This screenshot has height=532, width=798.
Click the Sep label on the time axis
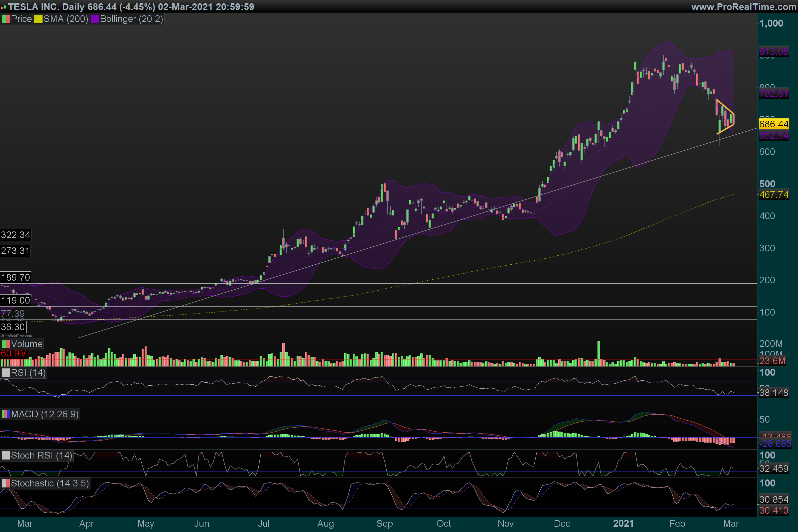(384, 523)
